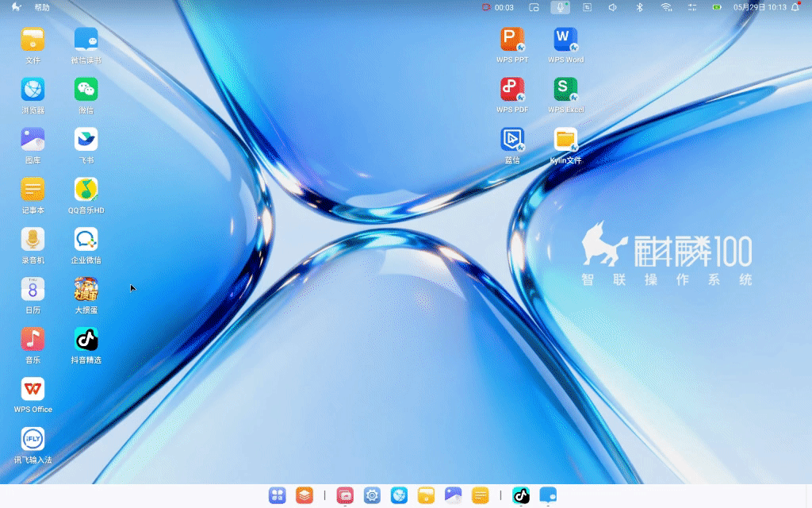Open the 录音机 desktop icon
The width and height of the screenshot is (812, 508).
pos(33,240)
